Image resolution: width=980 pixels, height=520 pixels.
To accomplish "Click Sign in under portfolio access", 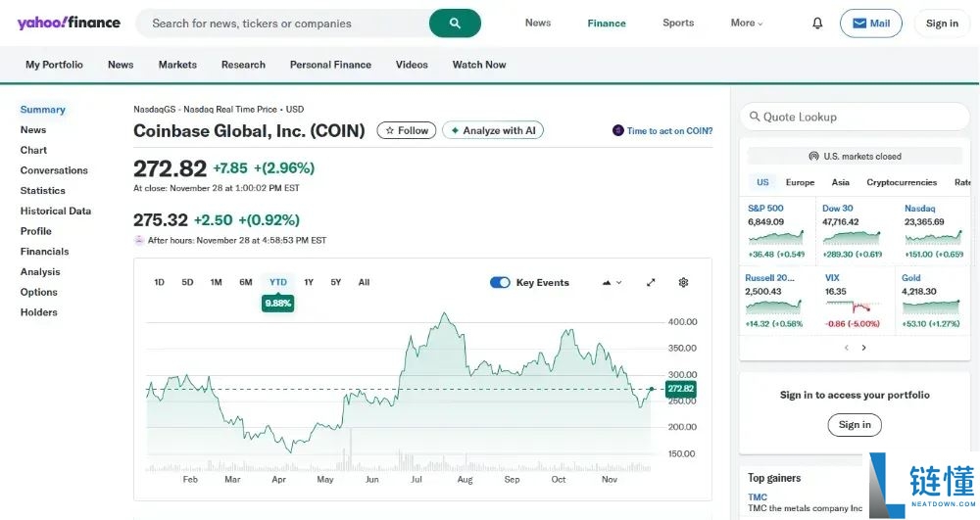I will tap(855, 424).
